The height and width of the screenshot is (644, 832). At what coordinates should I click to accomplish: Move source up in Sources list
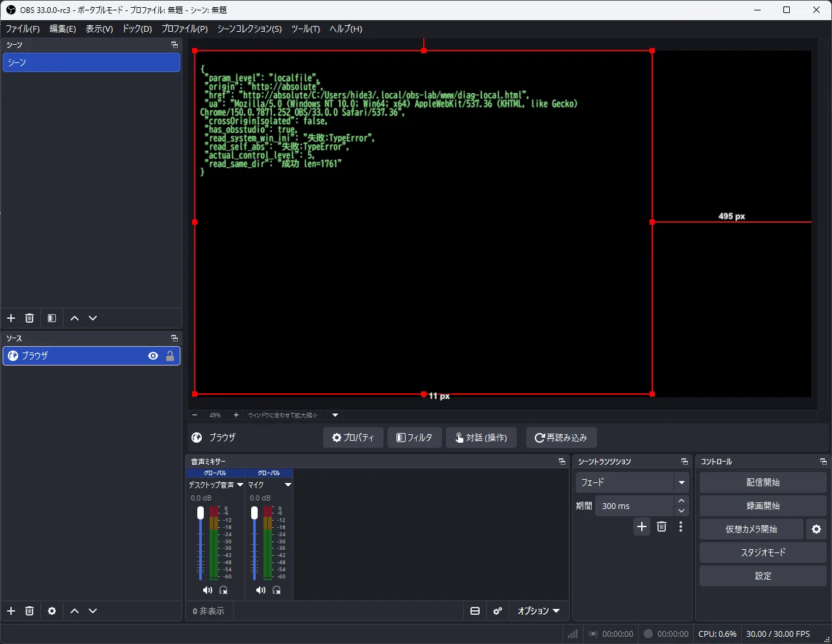pyautogui.click(x=75, y=611)
